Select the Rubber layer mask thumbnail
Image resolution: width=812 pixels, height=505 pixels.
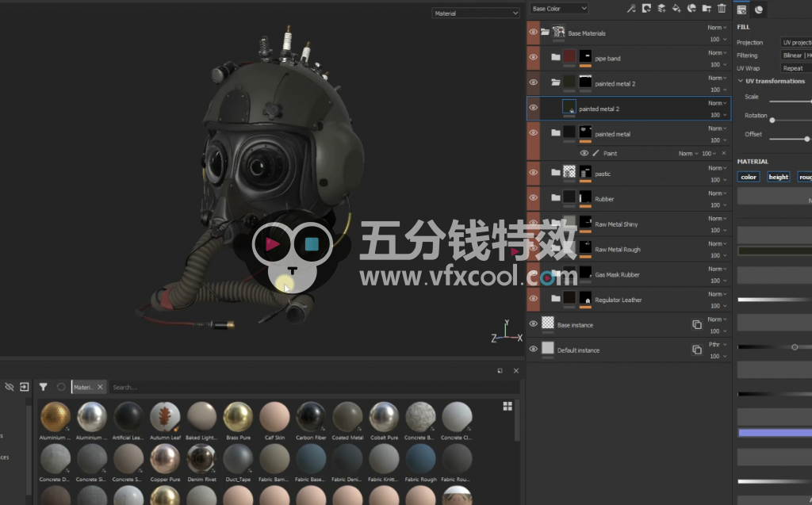pyautogui.click(x=585, y=197)
